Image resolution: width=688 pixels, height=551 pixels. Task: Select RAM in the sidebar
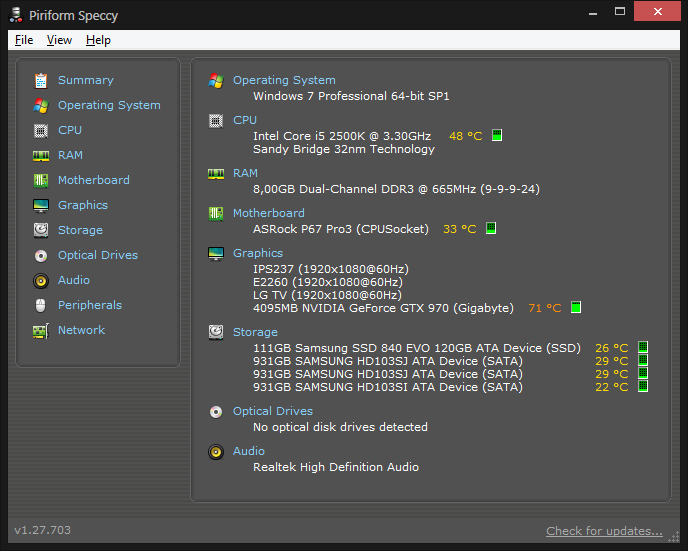[70, 155]
